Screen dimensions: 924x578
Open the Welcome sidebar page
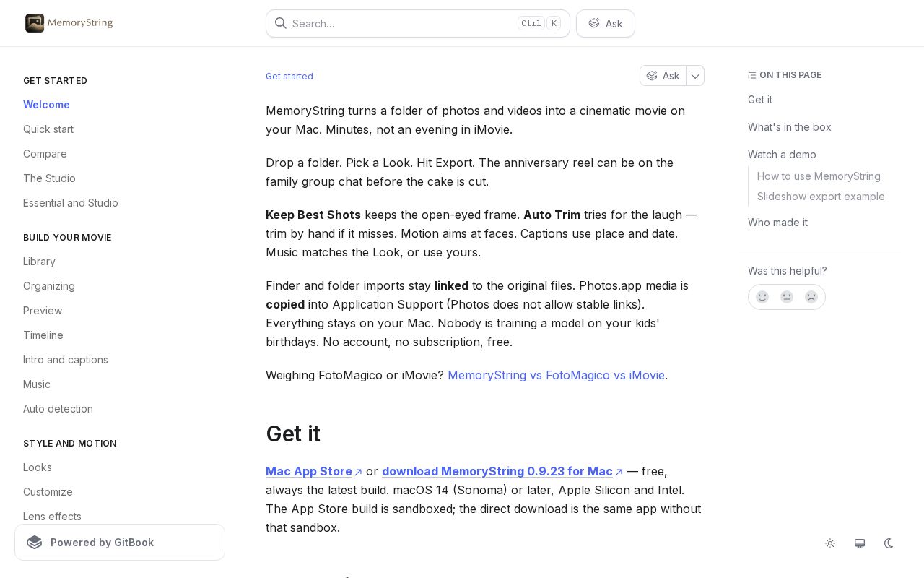tap(46, 105)
